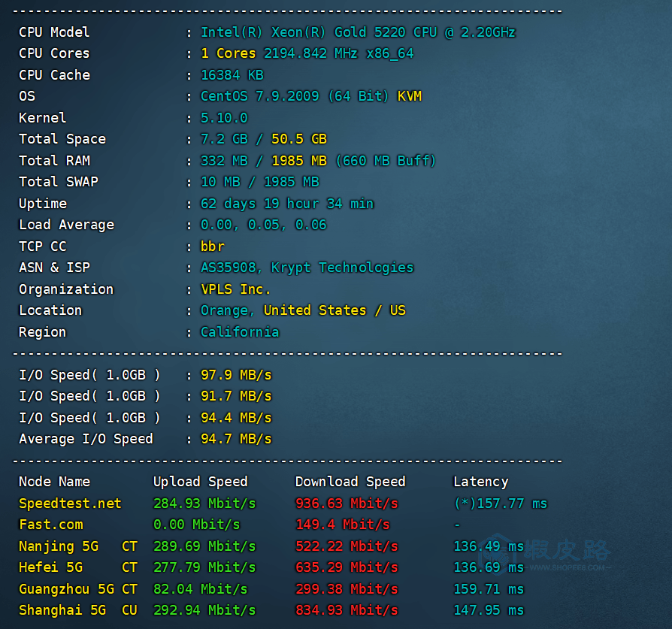
Task: Click Nanjing download '522.22 Mbit/s'
Action: point(347,546)
